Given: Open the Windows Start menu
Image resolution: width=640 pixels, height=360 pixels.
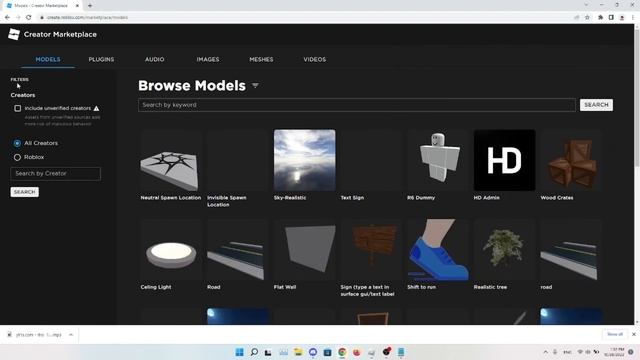Looking at the screenshot, I should (x=240, y=352).
